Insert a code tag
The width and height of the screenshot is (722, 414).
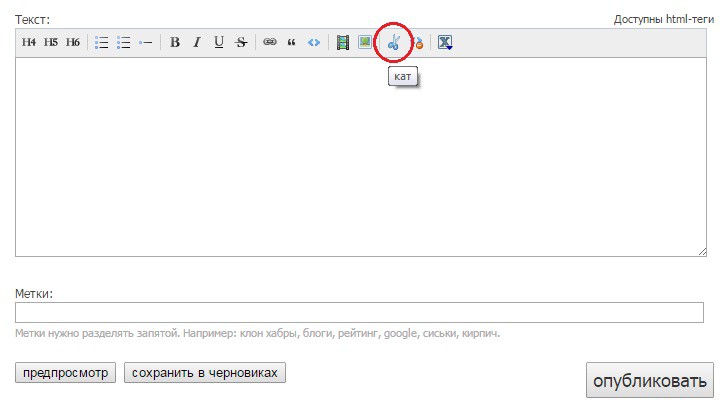click(314, 43)
